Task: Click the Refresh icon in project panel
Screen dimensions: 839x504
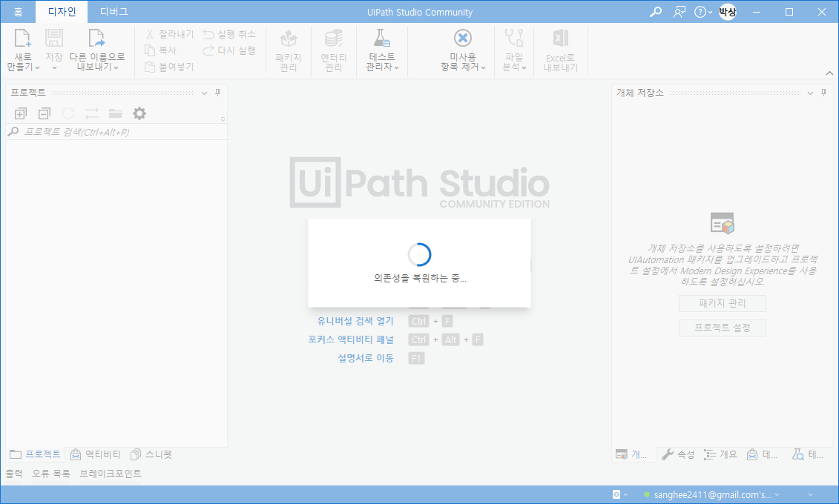Action: tap(68, 113)
